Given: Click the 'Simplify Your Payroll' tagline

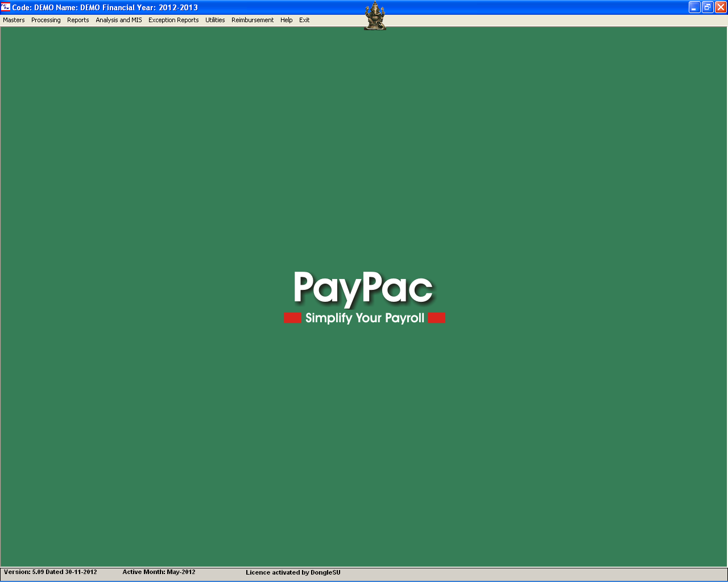Looking at the screenshot, I should [x=365, y=318].
